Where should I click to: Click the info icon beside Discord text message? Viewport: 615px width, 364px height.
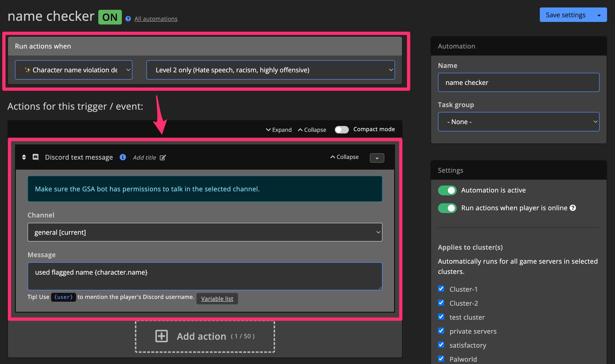coord(123,157)
